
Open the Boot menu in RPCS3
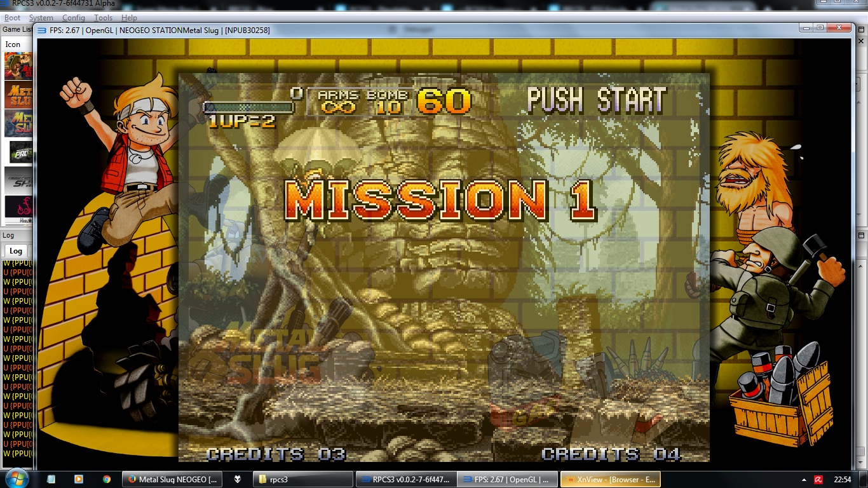point(12,18)
